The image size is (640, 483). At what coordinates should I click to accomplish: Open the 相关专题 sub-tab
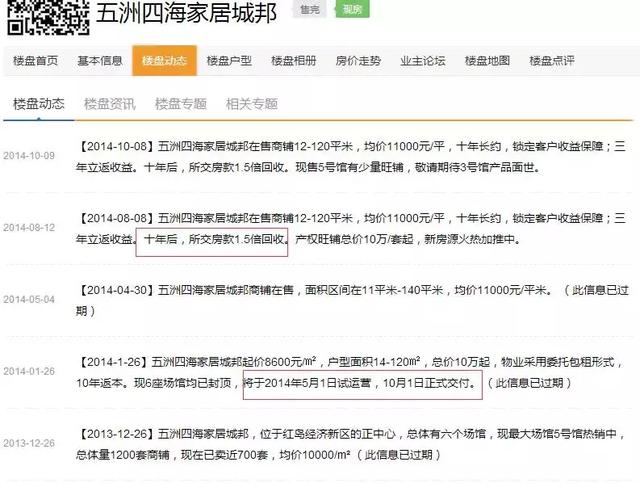point(251,104)
